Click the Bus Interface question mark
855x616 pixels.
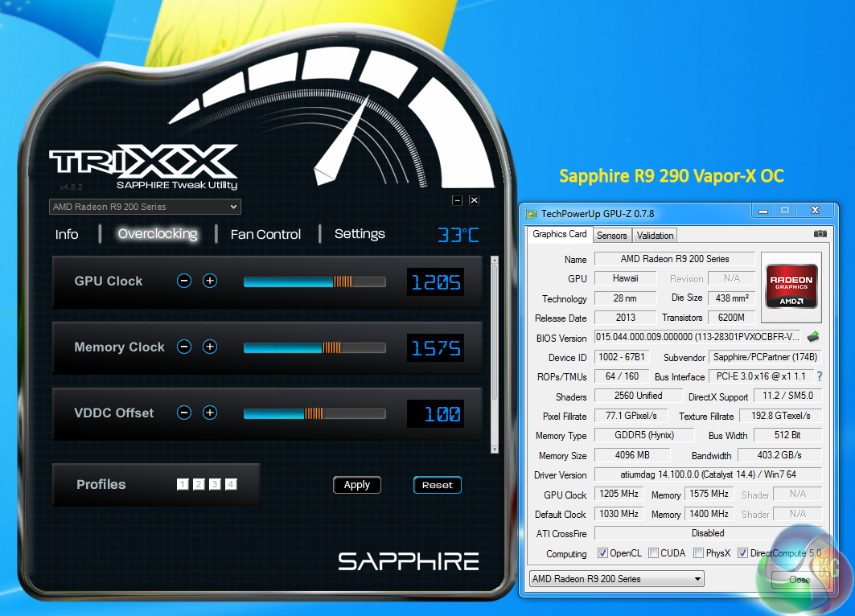819,376
